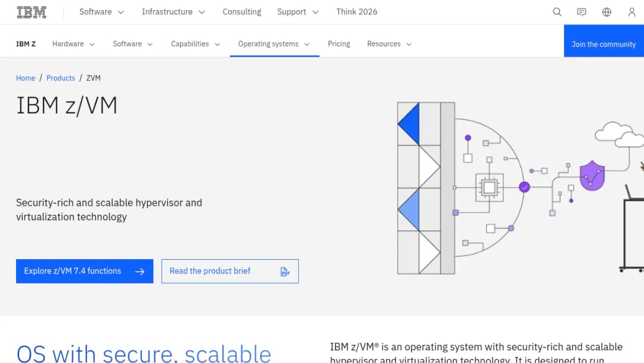Open the globe region selector icon
Viewport: 644px width, 363px height.
click(606, 12)
